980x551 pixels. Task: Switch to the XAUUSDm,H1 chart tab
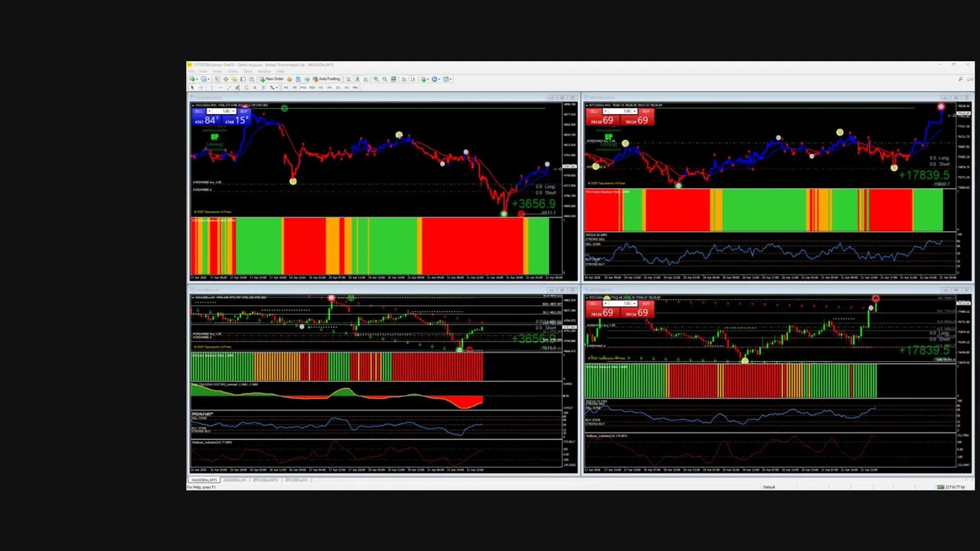[234, 480]
